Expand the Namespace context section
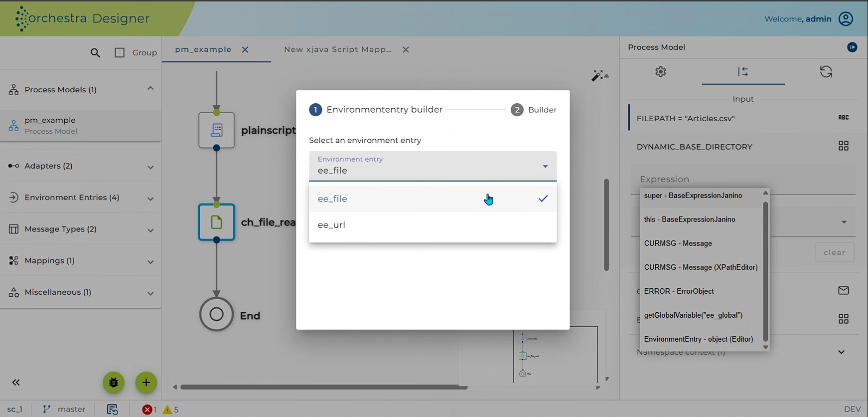This screenshot has width=868, height=417. click(x=842, y=352)
